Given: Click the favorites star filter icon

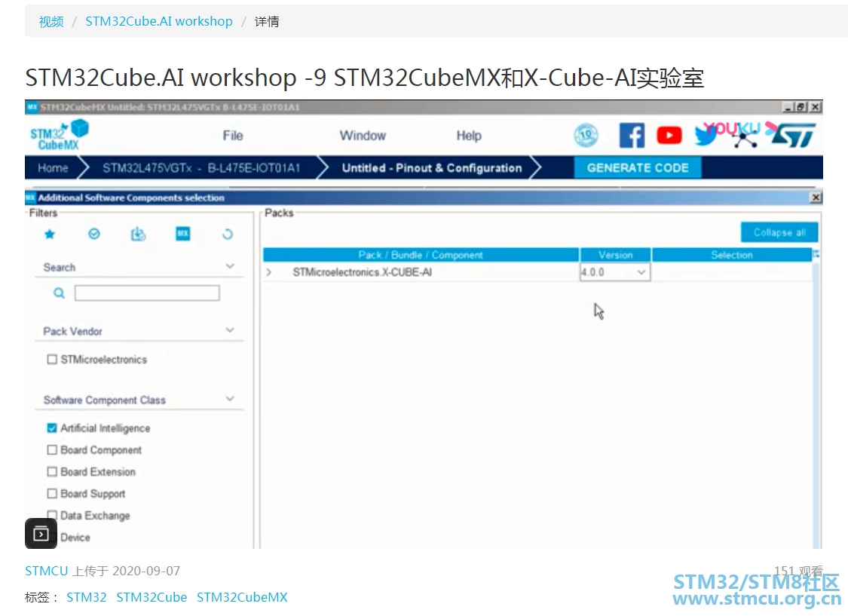Looking at the screenshot, I should (50, 234).
